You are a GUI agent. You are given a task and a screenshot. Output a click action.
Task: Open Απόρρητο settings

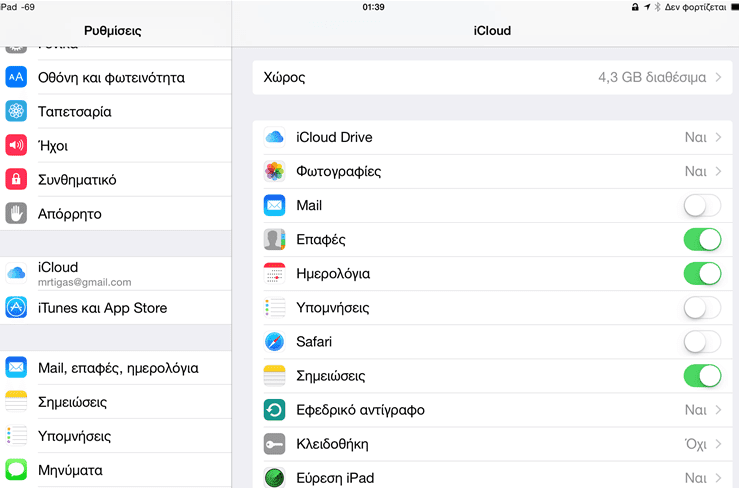point(115,214)
